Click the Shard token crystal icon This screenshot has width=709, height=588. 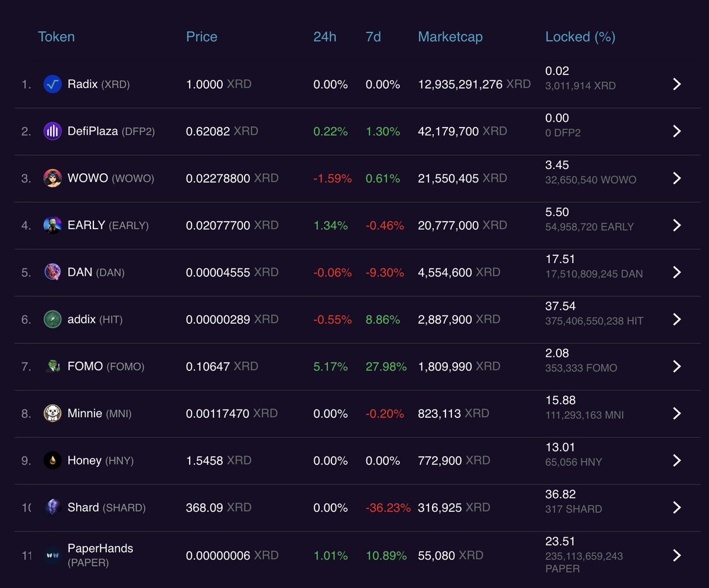tap(53, 508)
